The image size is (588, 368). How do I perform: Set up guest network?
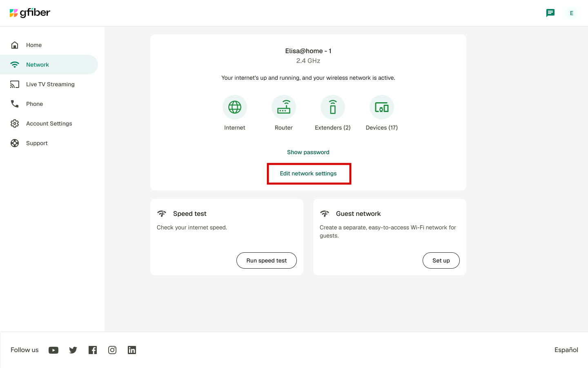pos(441,260)
